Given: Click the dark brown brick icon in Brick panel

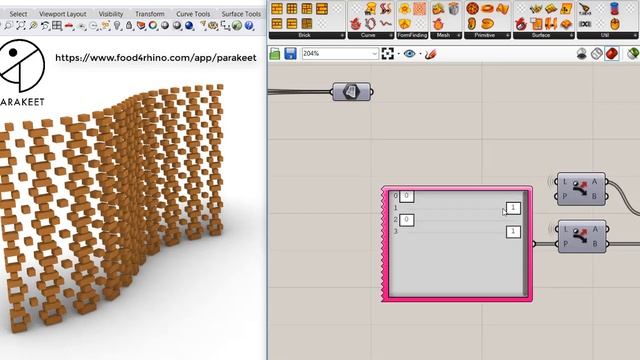Looking at the screenshot, I should tap(307, 24).
